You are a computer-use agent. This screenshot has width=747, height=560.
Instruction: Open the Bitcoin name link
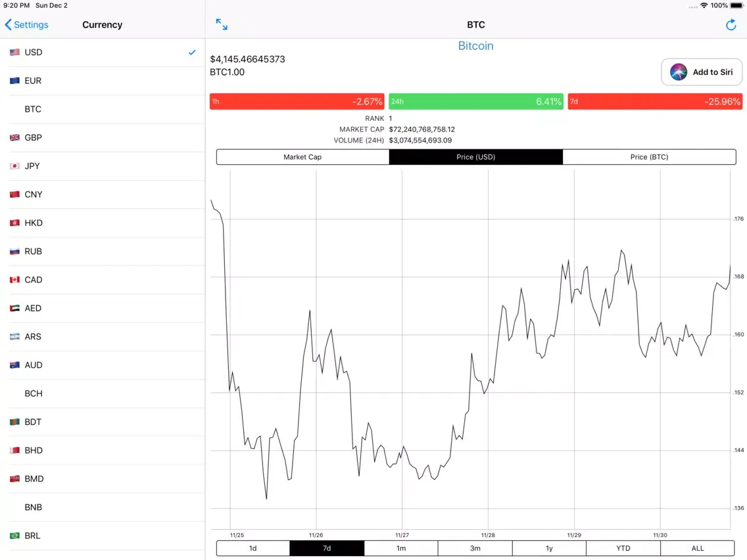[x=475, y=46]
